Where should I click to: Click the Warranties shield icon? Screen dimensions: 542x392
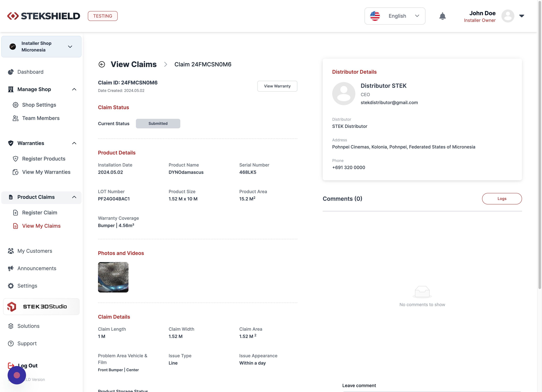[x=11, y=143]
